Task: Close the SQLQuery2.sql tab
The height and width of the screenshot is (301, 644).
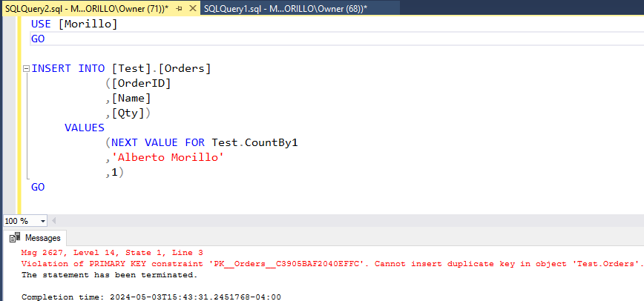Action: pyautogui.click(x=191, y=7)
